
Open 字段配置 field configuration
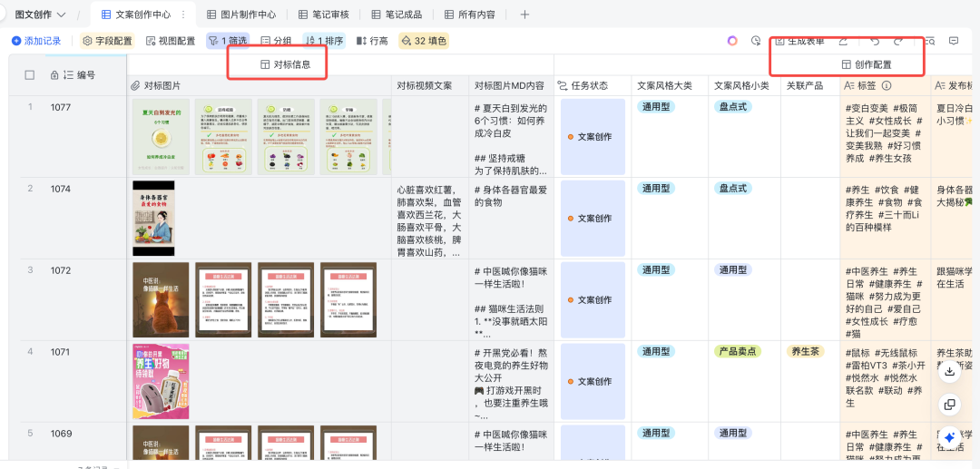click(107, 41)
